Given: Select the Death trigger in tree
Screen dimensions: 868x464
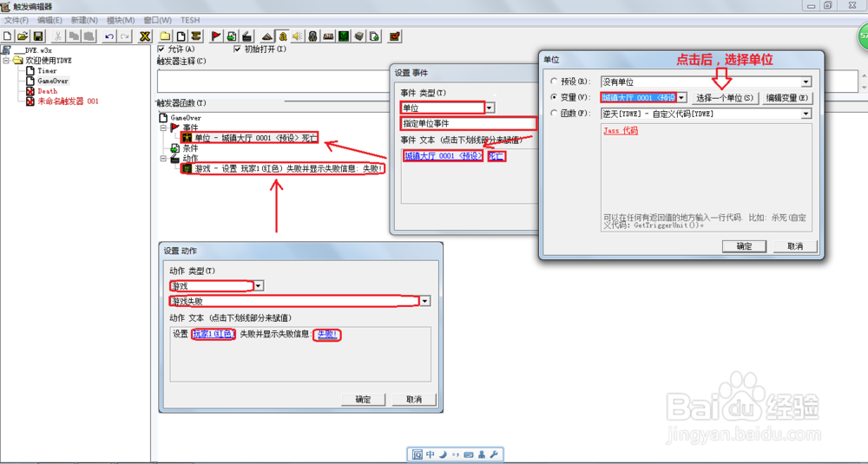Looking at the screenshot, I should tap(47, 91).
